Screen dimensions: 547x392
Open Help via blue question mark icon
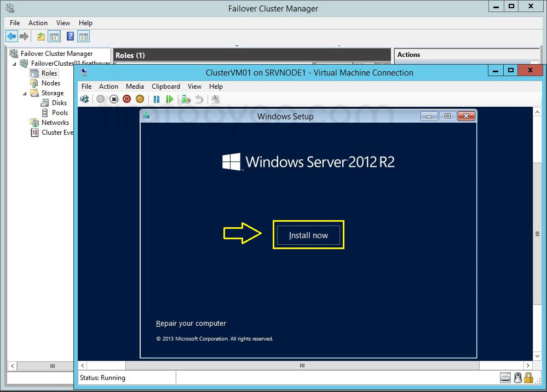click(70, 36)
